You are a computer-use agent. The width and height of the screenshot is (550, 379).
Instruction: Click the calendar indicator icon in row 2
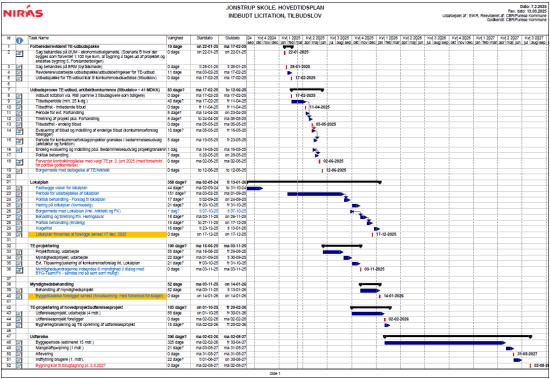(19, 54)
